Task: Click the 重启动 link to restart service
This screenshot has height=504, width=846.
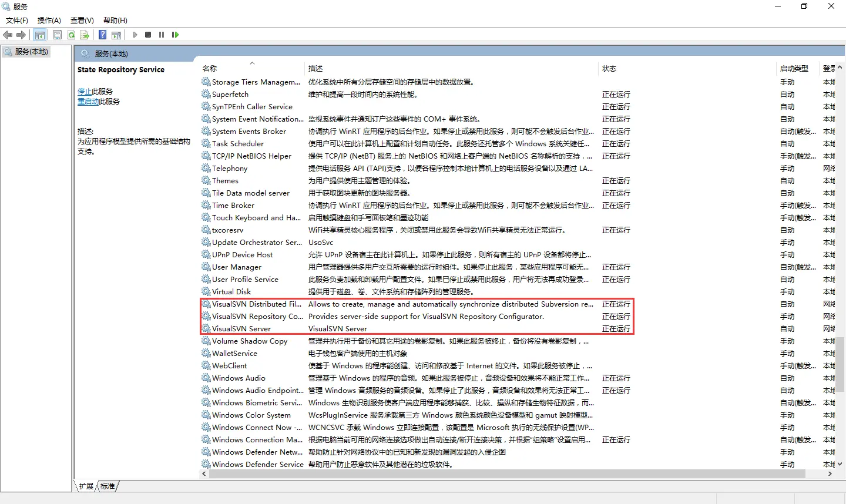Action: click(88, 101)
